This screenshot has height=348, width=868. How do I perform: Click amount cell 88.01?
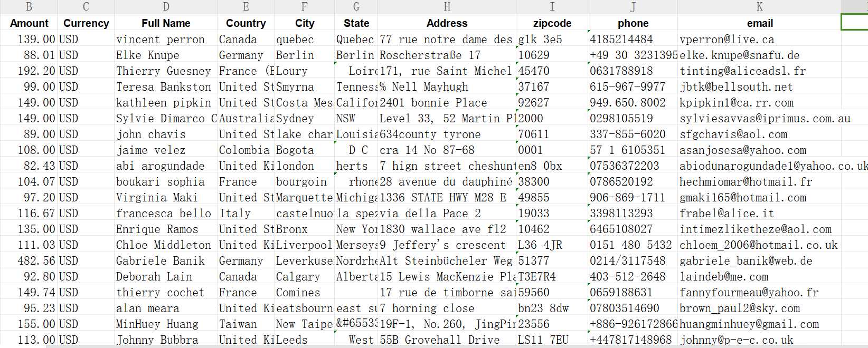29,55
